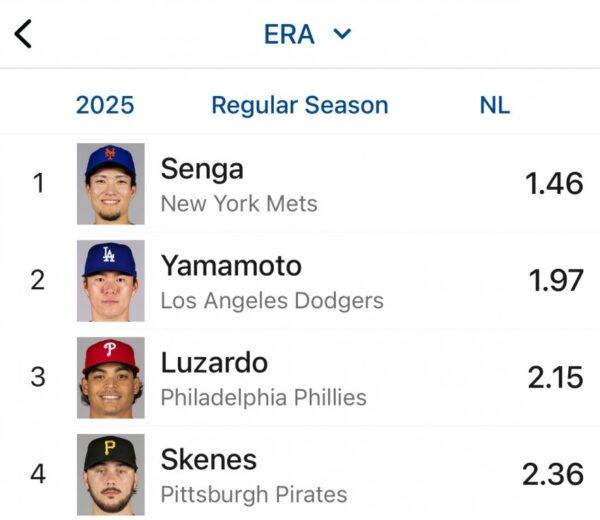Select the Regular Season filter
The height and width of the screenshot is (520, 600).
point(299,105)
